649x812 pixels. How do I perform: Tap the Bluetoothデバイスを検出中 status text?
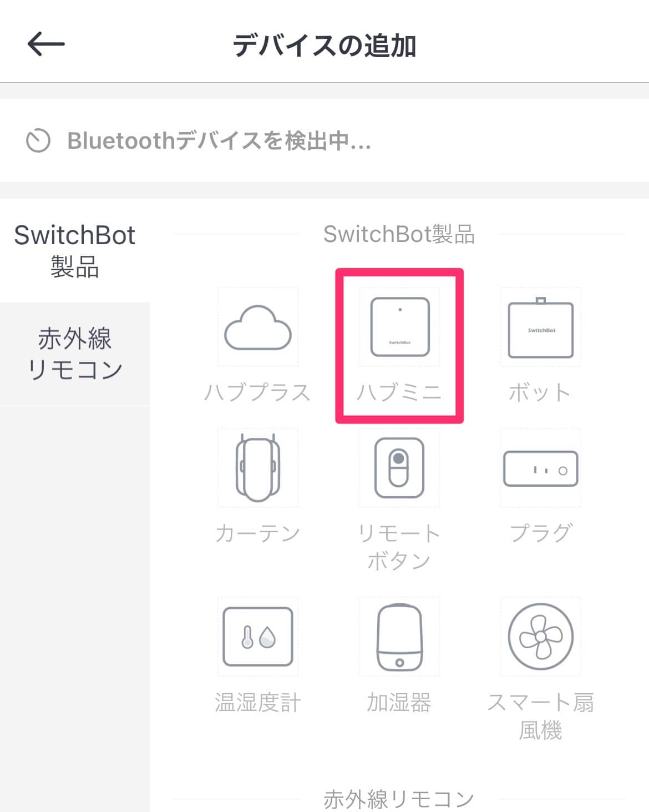[x=219, y=141]
